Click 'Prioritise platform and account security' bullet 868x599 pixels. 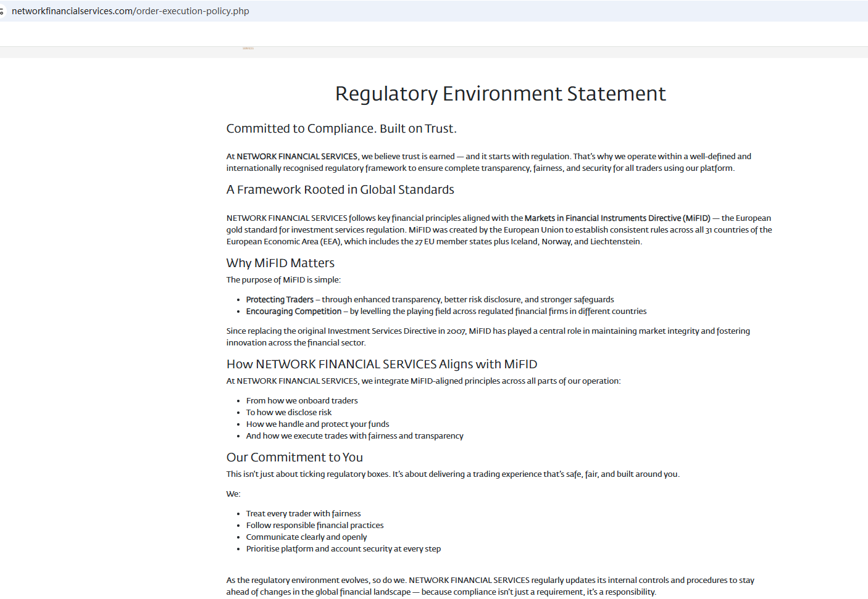pyautogui.click(x=343, y=548)
